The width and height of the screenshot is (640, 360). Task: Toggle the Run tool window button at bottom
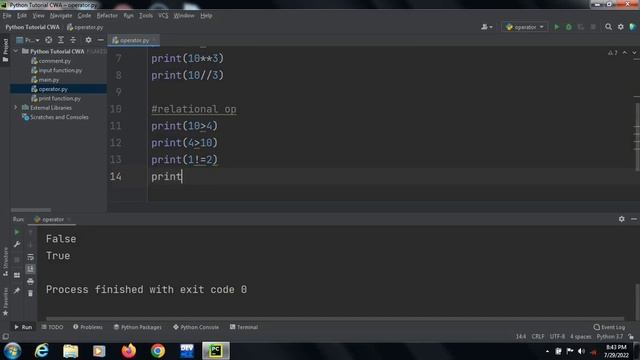pos(23,327)
